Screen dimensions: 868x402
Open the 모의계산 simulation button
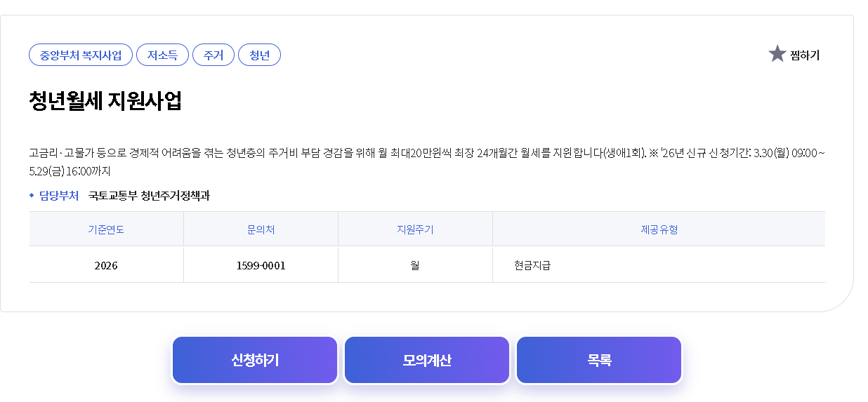tap(427, 360)
